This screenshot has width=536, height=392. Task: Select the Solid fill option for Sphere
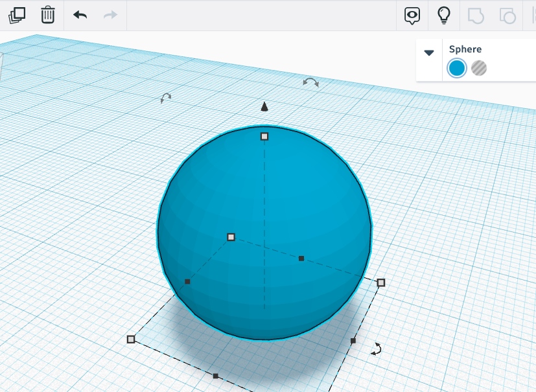tap(456, 67)
